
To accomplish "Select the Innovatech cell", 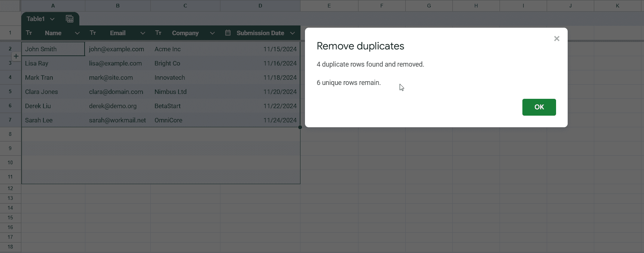I will 185,77.
